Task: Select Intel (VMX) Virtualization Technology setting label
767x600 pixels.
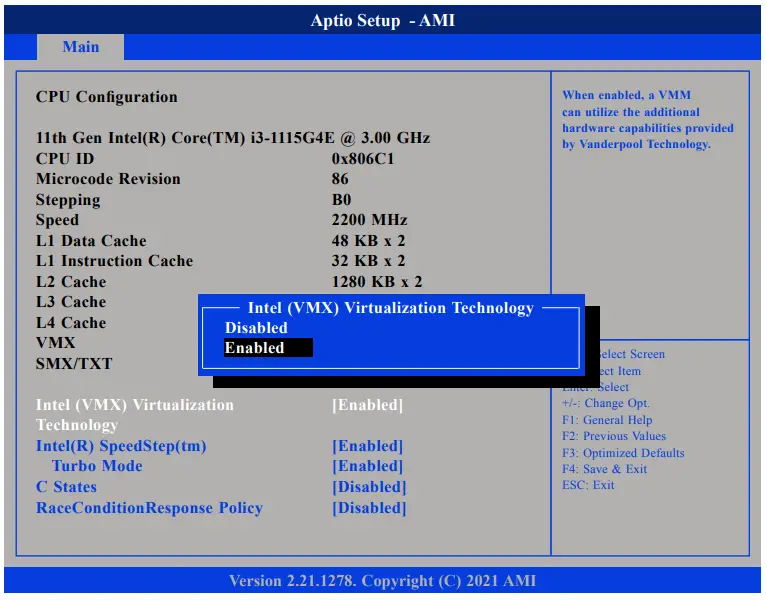Action: [x=135, y=415]
